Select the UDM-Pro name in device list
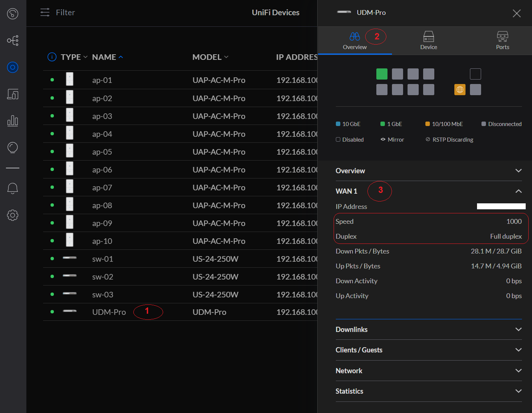This screenshot has width=532, height=413. click(x=109, y=312)
